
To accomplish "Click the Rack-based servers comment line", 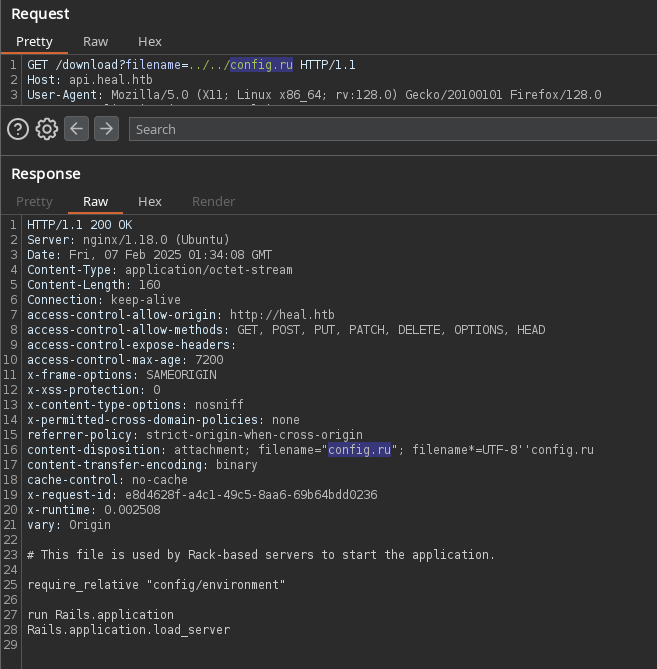I will pos(261,555).
